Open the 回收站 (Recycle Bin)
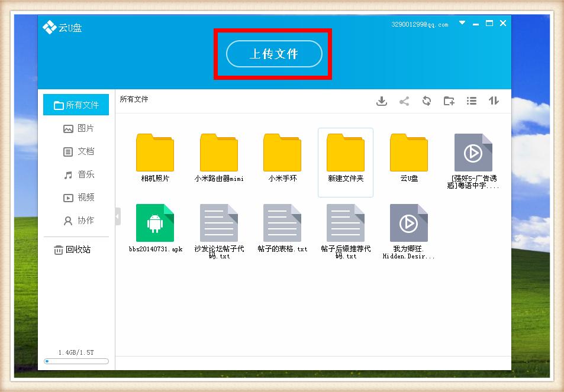This screenshot has height=392, width=564. coord(76,250)
